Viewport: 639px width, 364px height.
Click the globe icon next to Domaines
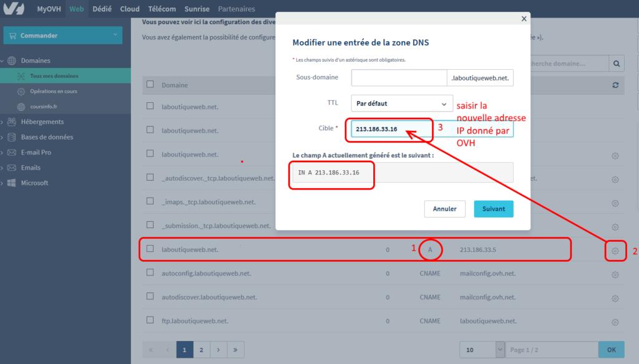(11, 60)
